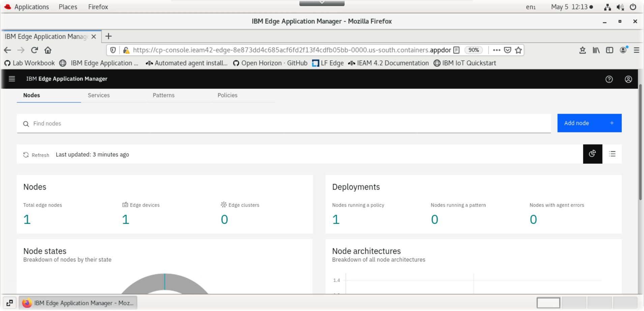Viewport: 644px width, 311px height.
Task: Open the volume speaker icon
Action: [620, 7]
